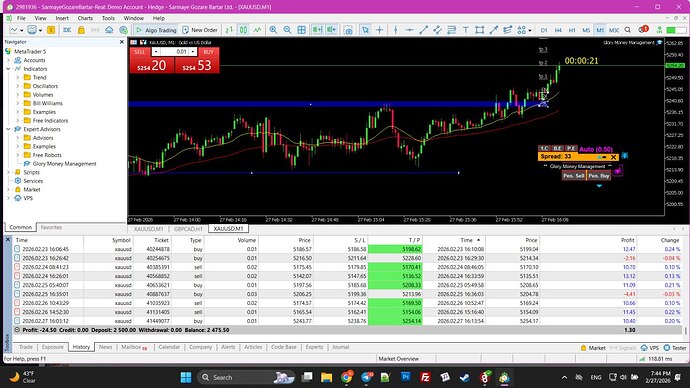Click the one-click volume field 0.01

coord(174,51)
